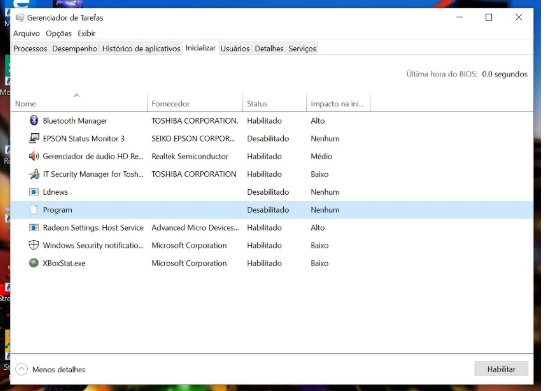558x391 pixels.
Task: Select the Radeon Settings: Host Service text
Action: pos(93,228)
